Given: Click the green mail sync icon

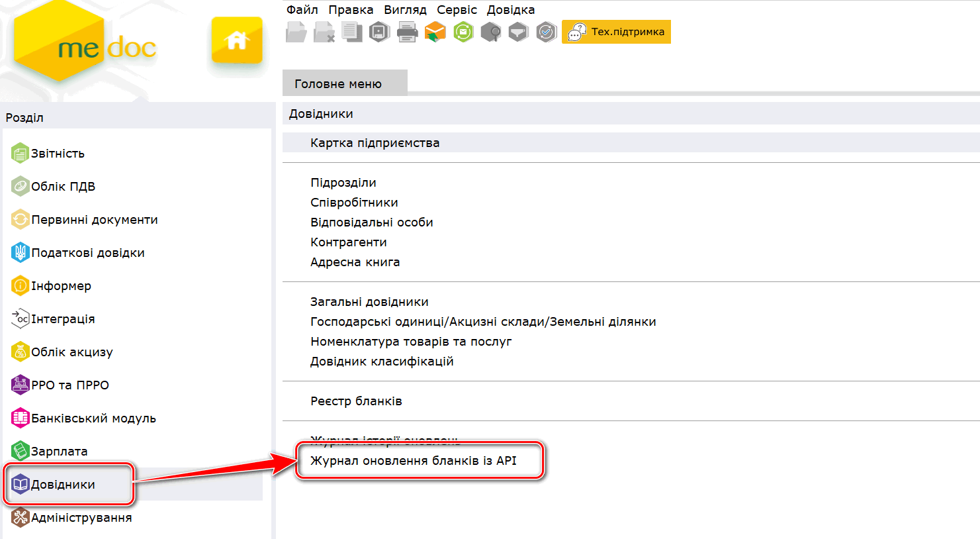Looking at the screenshot, I should (x=463, y=32).
